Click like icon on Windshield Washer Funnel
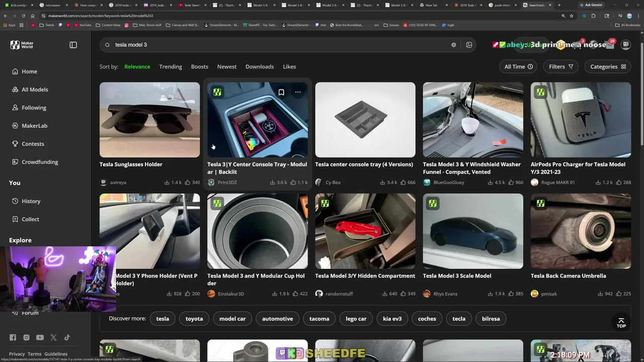The image size is (644, 362). [511, 183]
